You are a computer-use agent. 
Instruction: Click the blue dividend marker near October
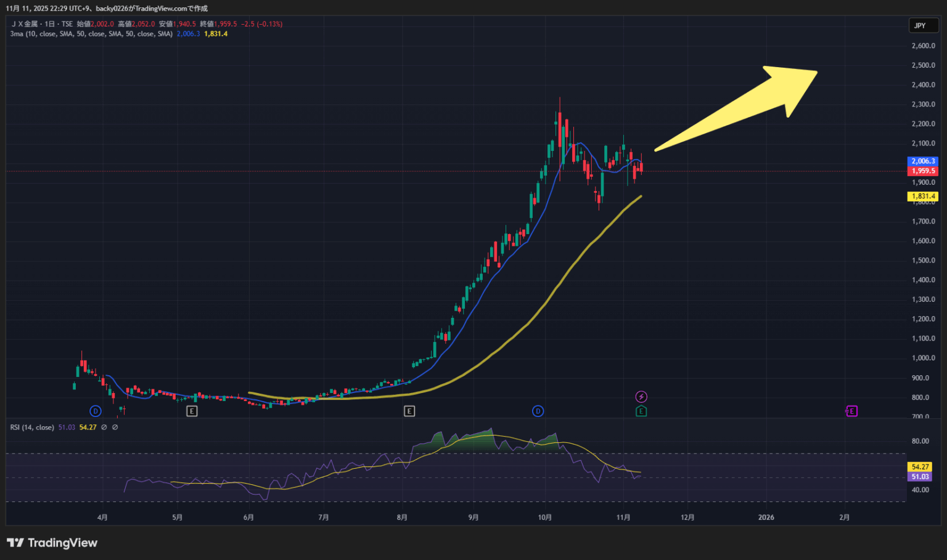pos(538,411)
